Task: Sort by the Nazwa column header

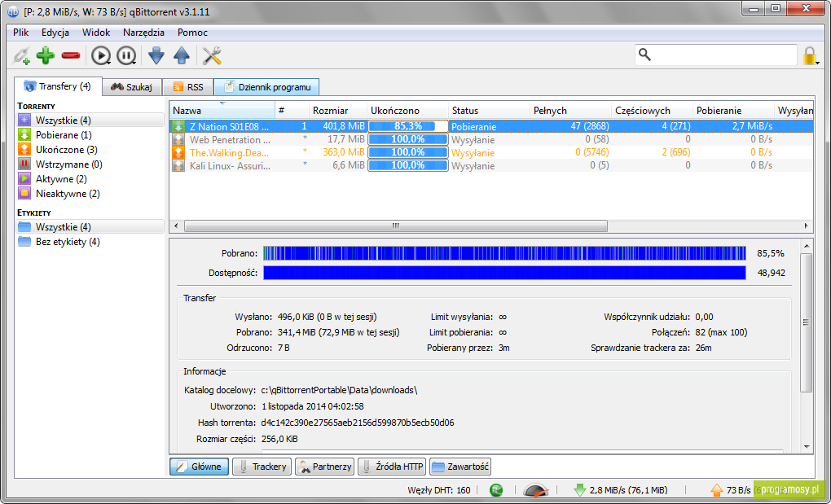Action: (x=222, y=111)
